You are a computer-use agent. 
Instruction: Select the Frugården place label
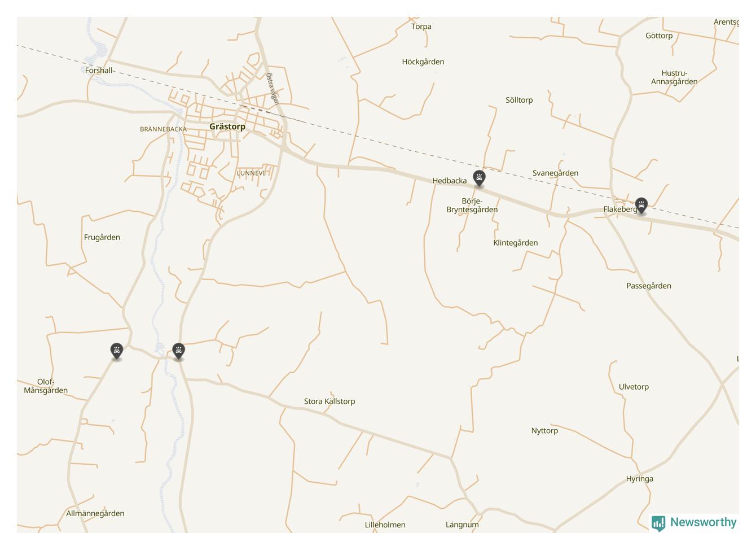(102, 237)
